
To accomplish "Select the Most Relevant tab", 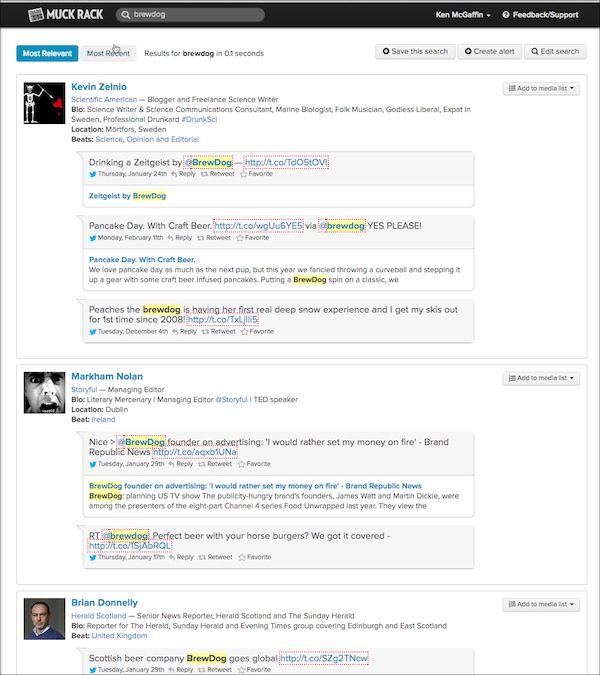I will [x=46, y=53].
